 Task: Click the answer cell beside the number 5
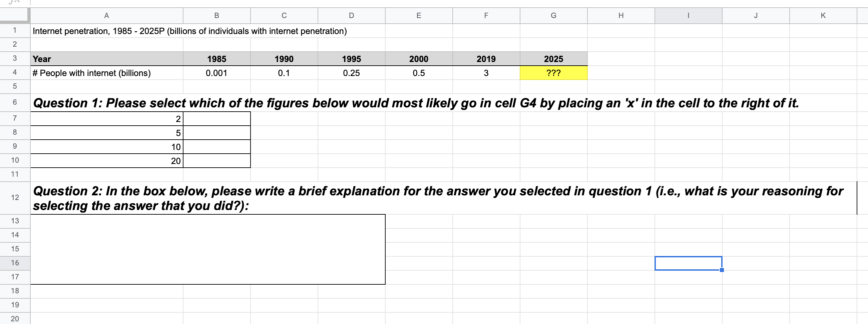216,132
